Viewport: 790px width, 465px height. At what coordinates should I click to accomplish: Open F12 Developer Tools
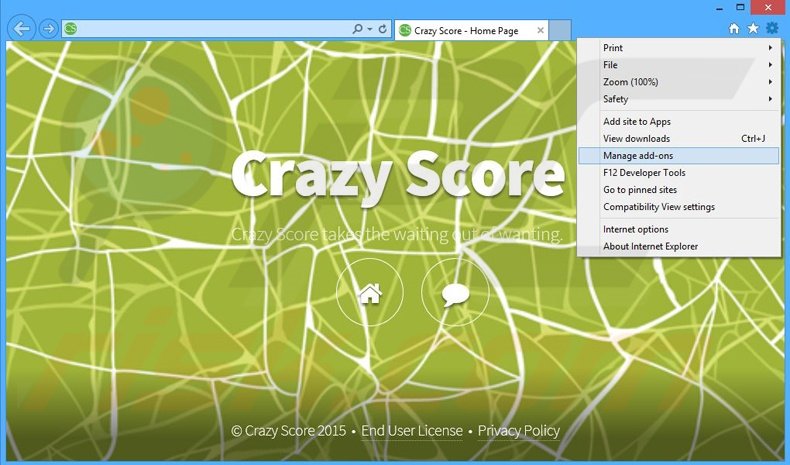[678, 173]
